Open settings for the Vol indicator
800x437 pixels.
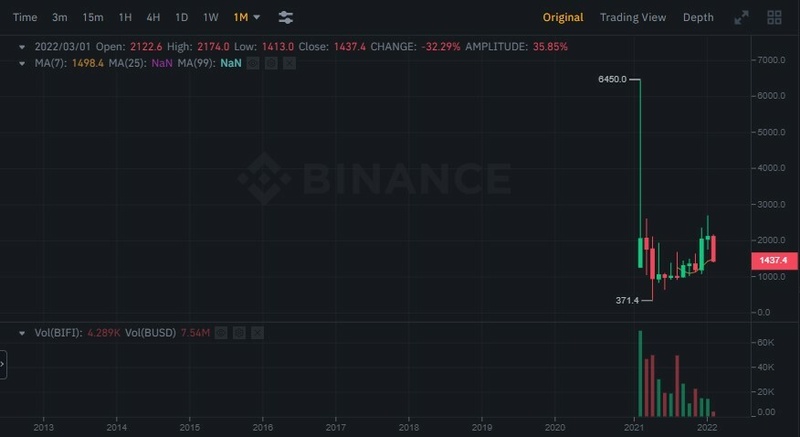click(239, 332)
